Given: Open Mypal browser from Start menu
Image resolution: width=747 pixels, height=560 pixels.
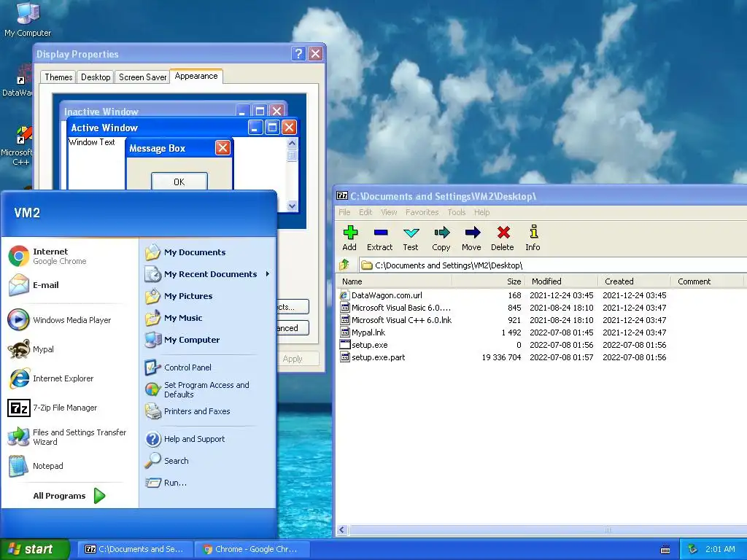Looking at the screenshot, I should pos(31,349).
